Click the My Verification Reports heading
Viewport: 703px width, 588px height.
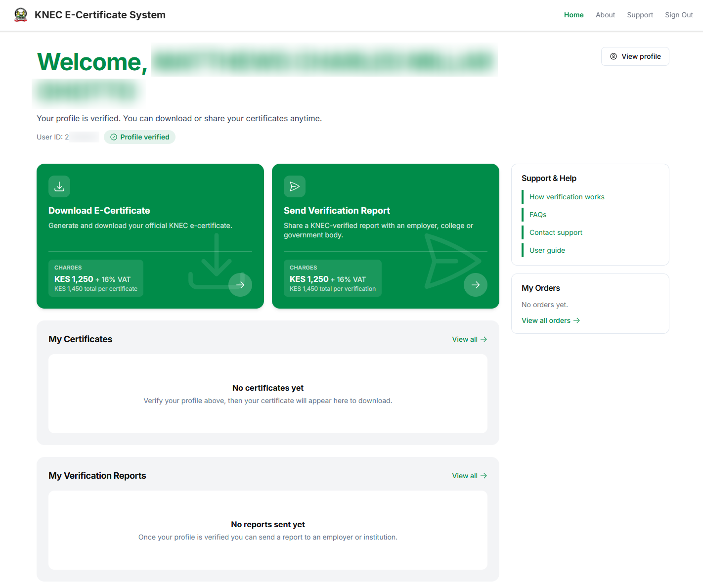click(x=97, y=476)
